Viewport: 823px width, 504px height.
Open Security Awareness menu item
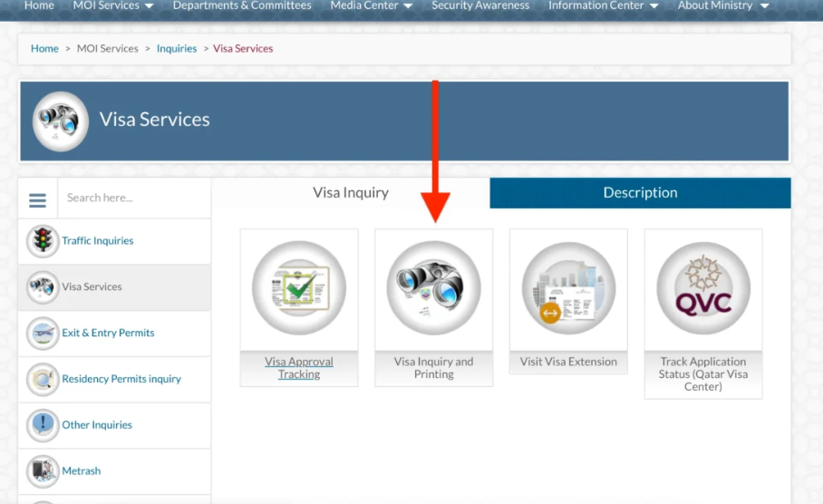(480, 5)
